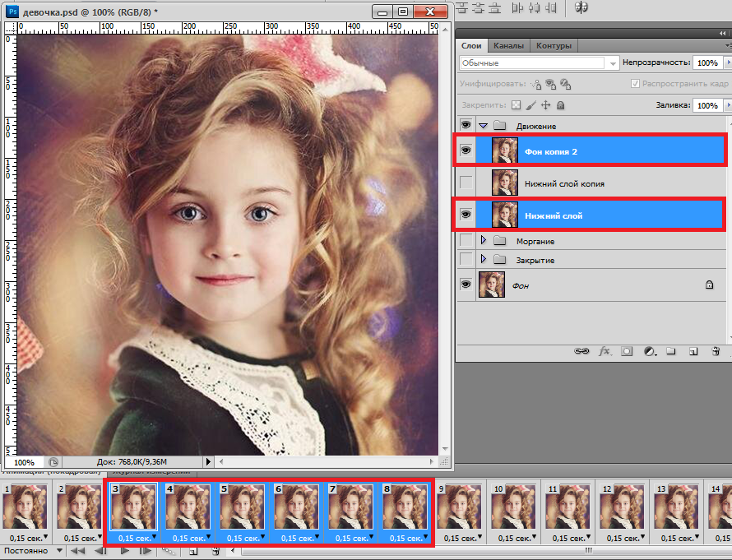Click the lock all icon
732x560 pixels.
pos(560,105)
